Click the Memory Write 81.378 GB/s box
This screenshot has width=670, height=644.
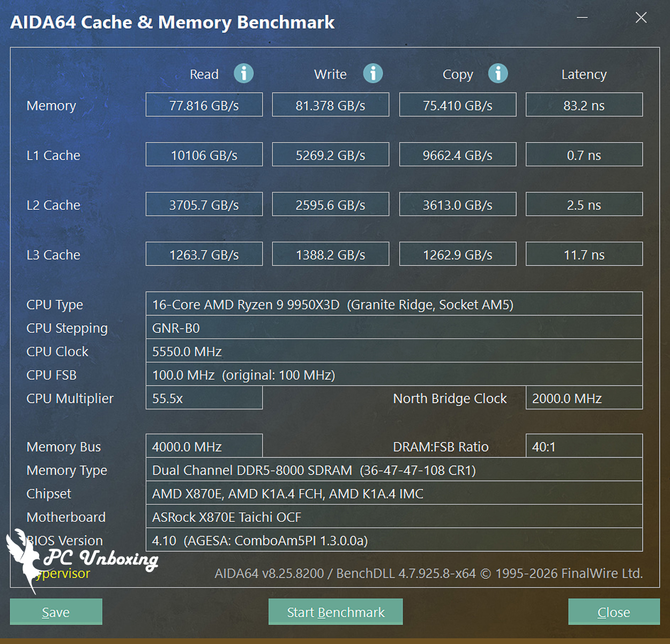(331, 105)
